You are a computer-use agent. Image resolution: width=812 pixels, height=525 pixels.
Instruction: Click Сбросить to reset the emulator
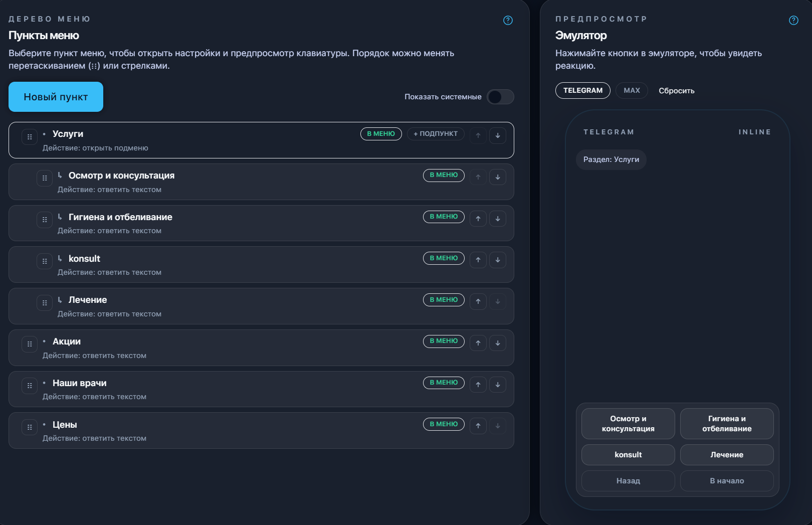pos(676,91)
